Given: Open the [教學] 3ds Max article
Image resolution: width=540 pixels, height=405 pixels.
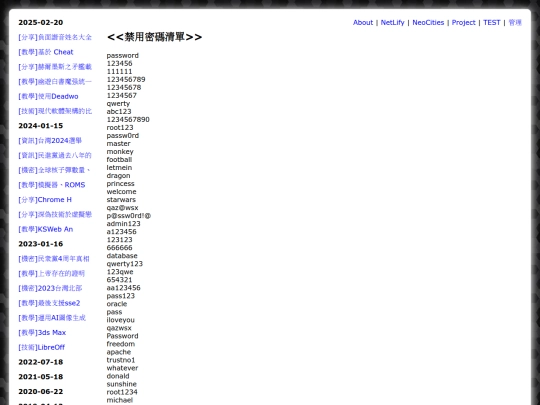Looking at the screenshot, I should click(x=42, y=333).
